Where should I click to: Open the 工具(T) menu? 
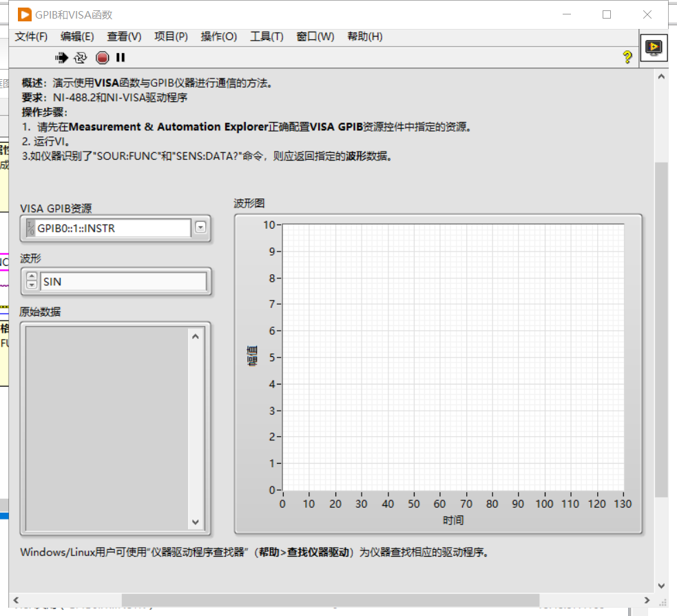click(x=267, y=37)
